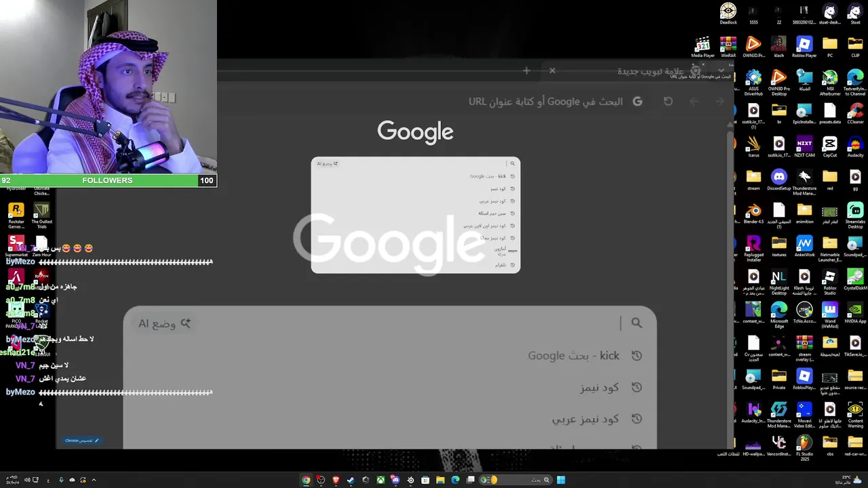Open the obs folder on the desktop

830,446
